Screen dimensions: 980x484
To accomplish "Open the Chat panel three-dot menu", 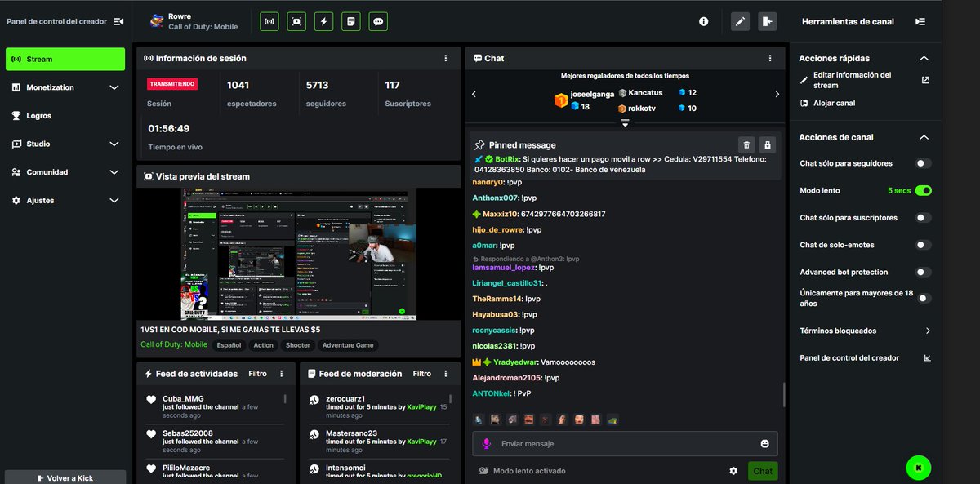I will tap(770, 59).
